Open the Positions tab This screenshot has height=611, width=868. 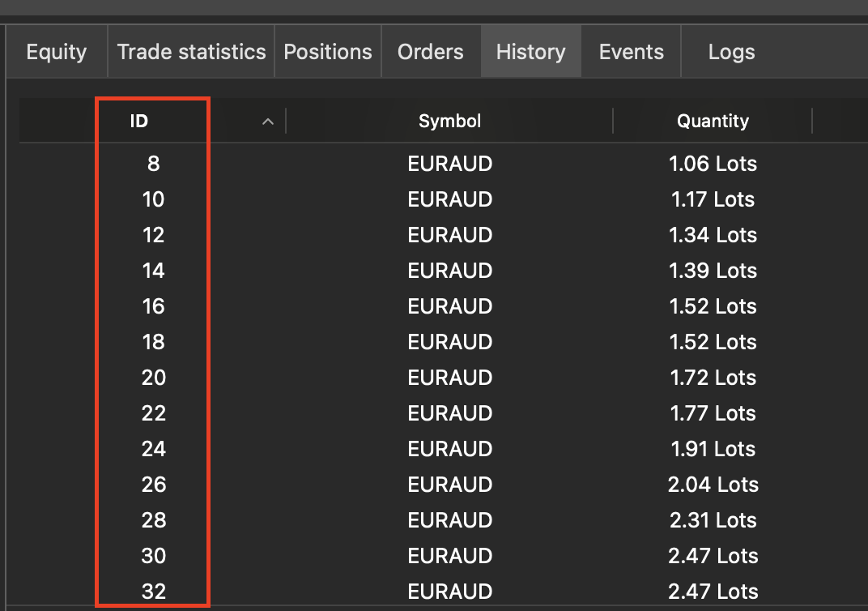click(x=328, y=52)
